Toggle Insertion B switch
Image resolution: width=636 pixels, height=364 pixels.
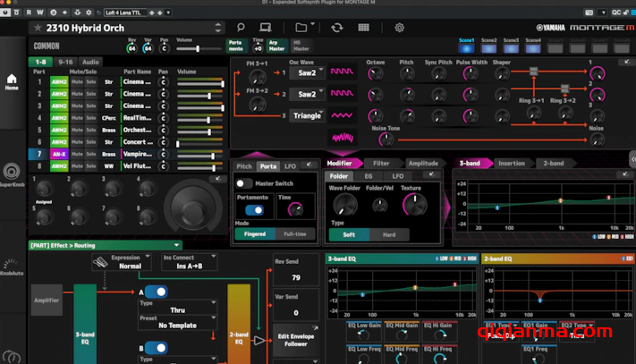tap(157, 348)
